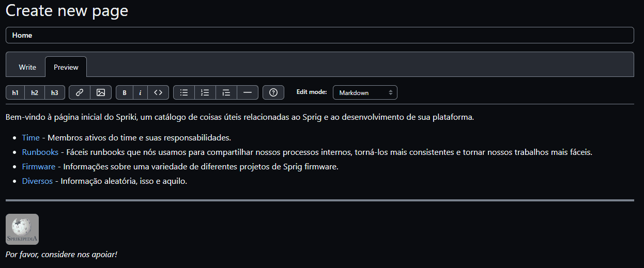Open the Diversos link
644x268 pixels.
37,181
